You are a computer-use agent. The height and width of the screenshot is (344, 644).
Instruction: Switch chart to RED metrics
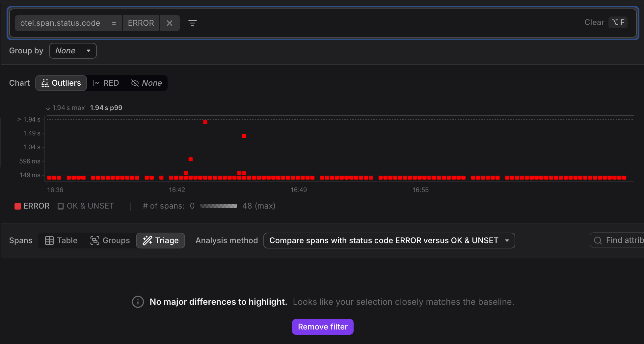point(106,83)
